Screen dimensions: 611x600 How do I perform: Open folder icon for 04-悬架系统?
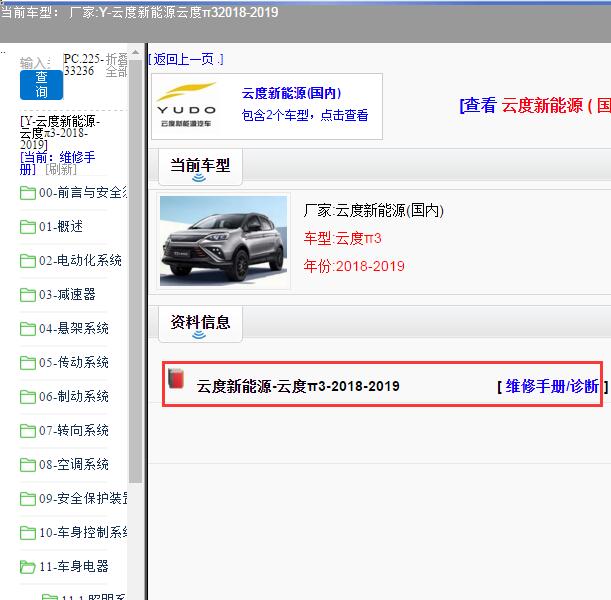tap(28, 329)
